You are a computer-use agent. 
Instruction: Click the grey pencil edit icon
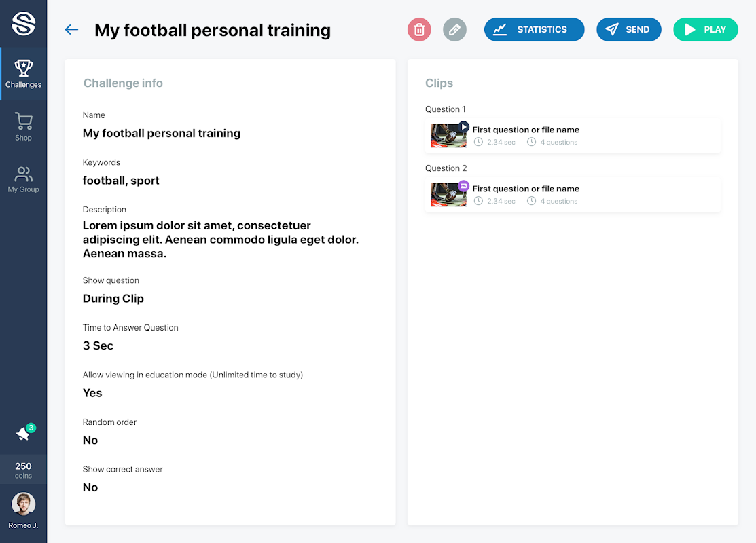pyautogui.click(x=454, y=30)
